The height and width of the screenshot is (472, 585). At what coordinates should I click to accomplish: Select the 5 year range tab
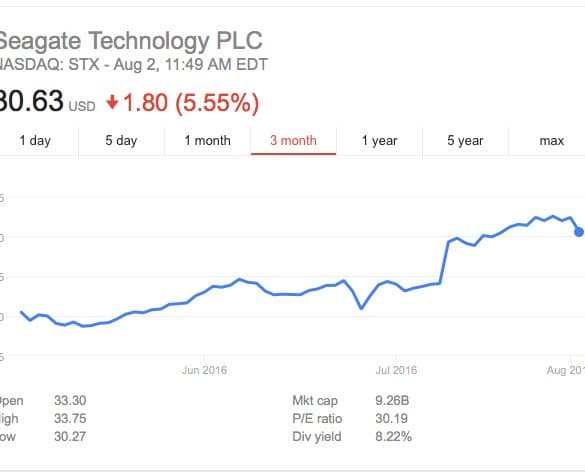coord(465,141)
